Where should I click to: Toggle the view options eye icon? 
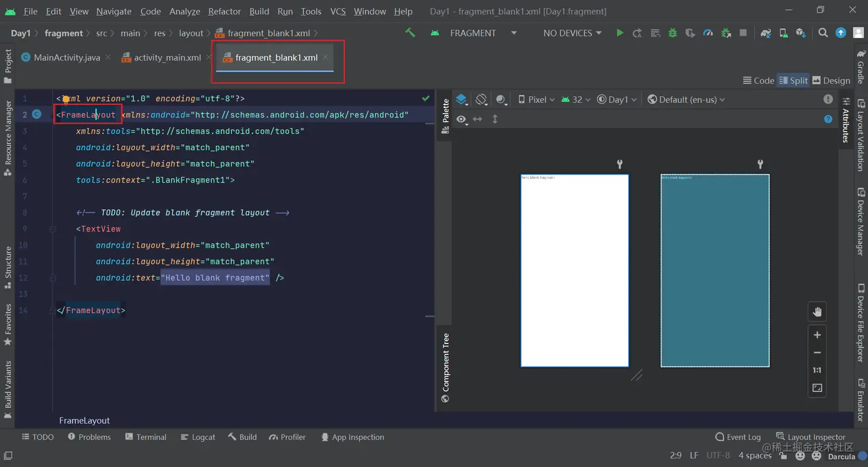pyautogui.click(x=462, y=119)
